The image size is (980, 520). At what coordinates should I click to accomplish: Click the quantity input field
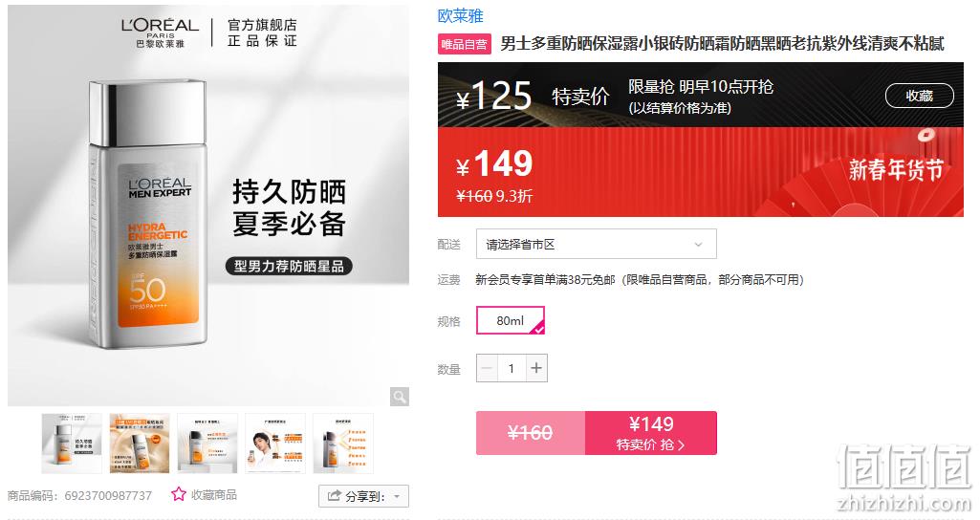pyautogui.click(x=512, y=368)
